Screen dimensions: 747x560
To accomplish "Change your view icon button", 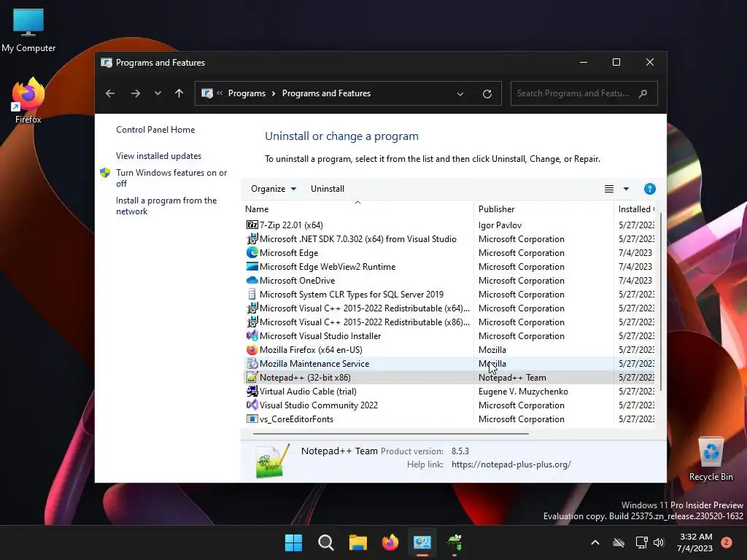I will point(609,189).
